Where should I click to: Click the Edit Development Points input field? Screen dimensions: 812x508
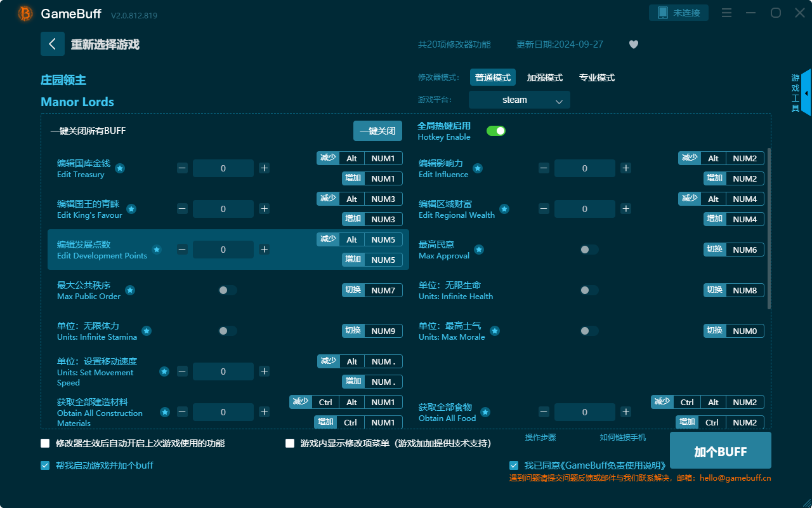223,250
